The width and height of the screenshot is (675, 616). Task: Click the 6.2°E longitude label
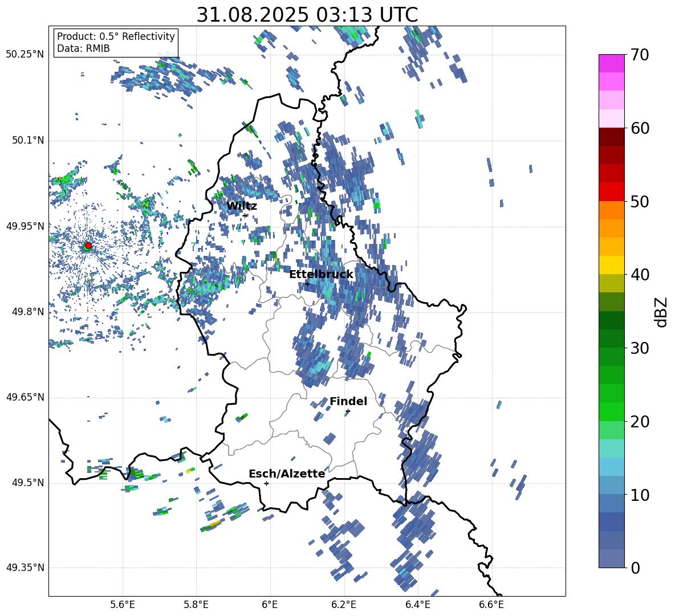tap(344, 605)
